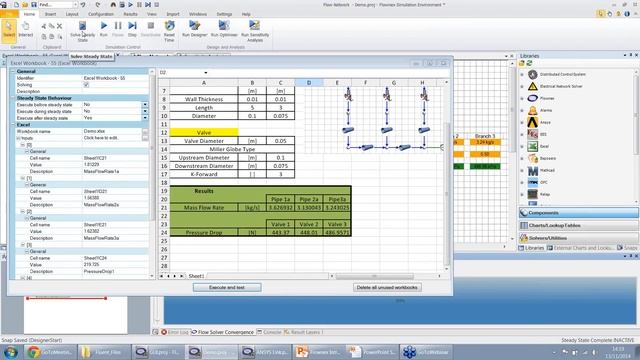This screenshot has width=640, height=360.
Task: Select the Mathcad library icon
Action: pos(533,170)
